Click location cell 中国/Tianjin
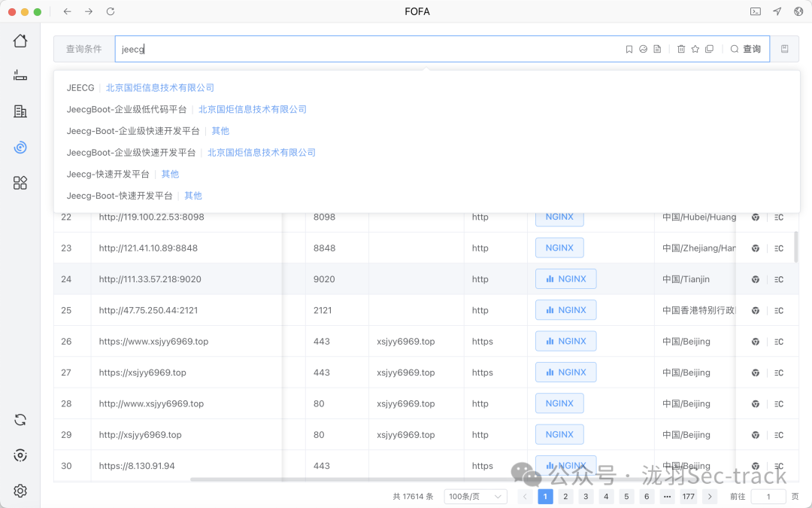The height and width of the screenshot is (508, 812). tap(686, 279)
